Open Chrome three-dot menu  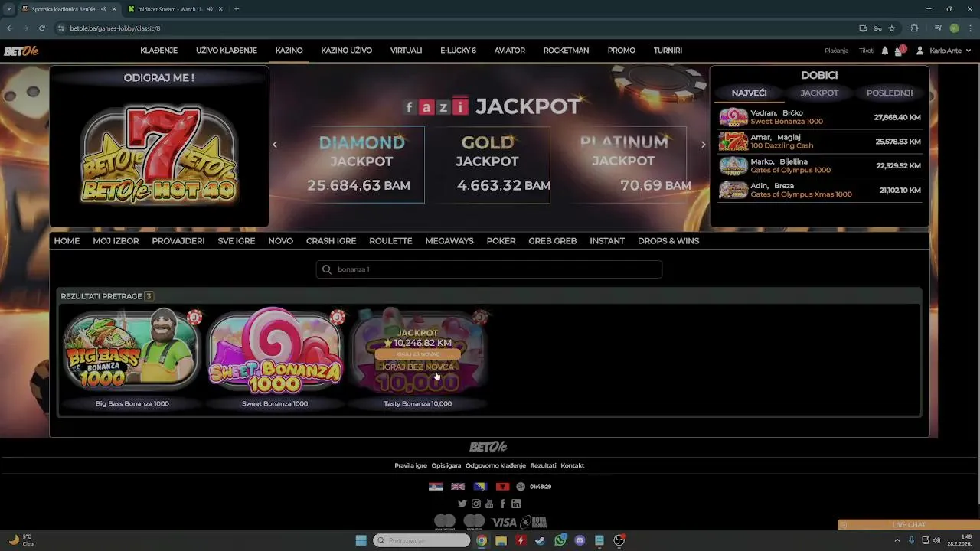[969, 28]
